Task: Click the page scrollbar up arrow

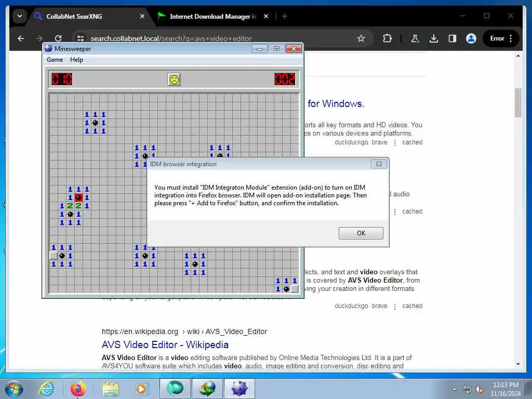Action: tap(518, 55)
